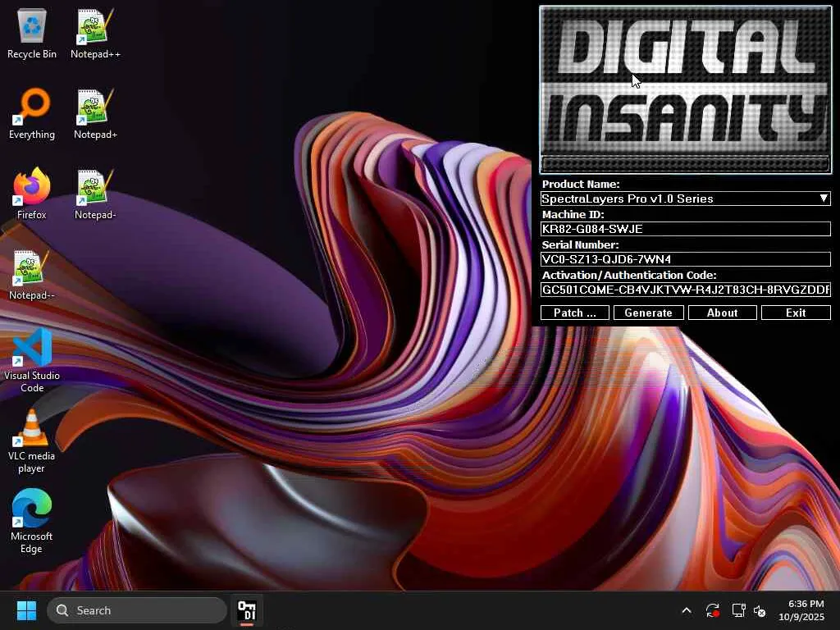This screenshot has height=630, width=840.
Task: Show hidden system tray icons
Action: 687,610
